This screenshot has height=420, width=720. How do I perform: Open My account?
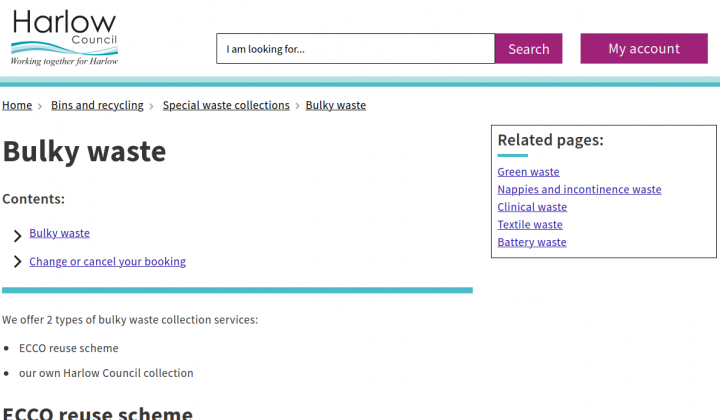point(644,49)
